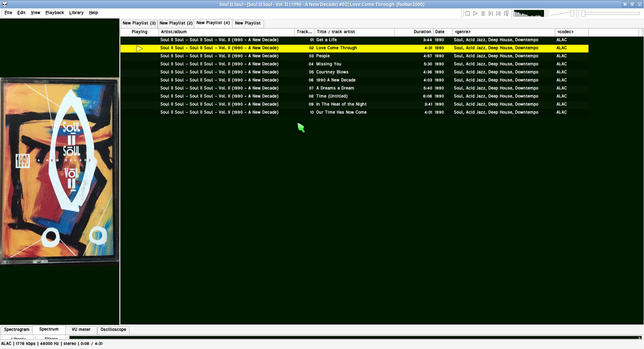This screenshot has width=644, height=349.
Task: Click the Soul II Soul album cover art
Action: [x=59, y=170]
